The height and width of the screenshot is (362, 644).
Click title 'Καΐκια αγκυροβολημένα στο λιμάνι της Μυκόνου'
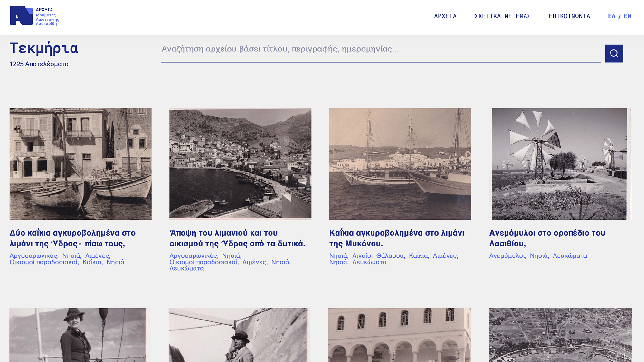coord(396,238)
